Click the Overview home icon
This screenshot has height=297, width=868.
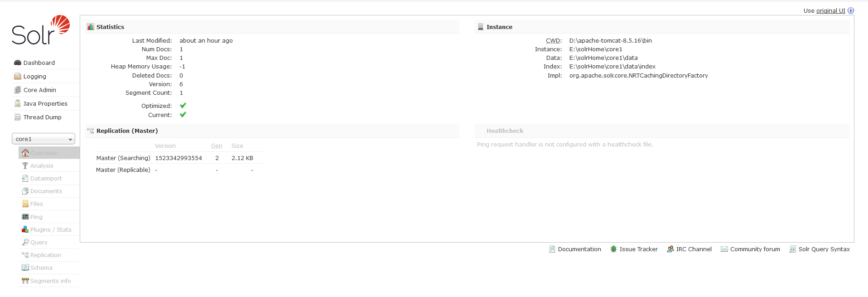pyautogui.click(x=25, y=153)
